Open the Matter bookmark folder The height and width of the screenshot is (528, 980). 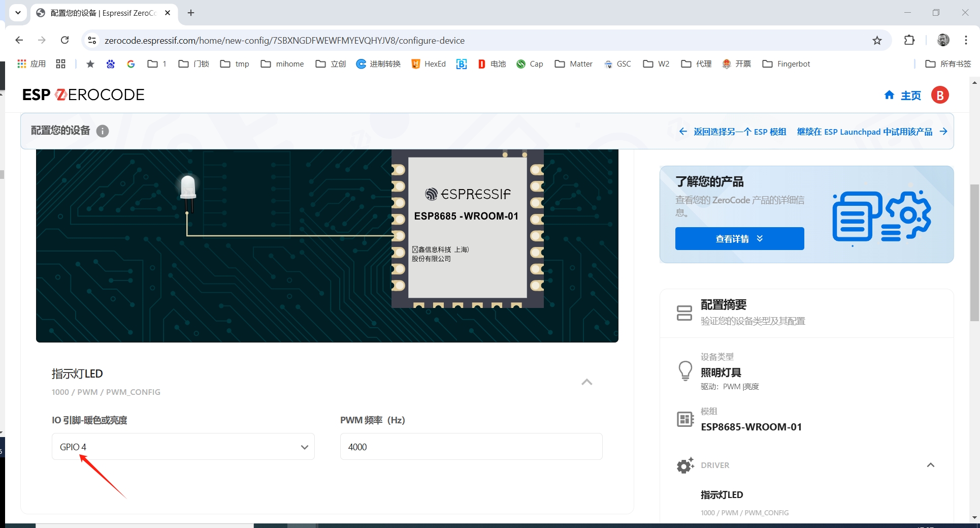(x=574, y=64)
